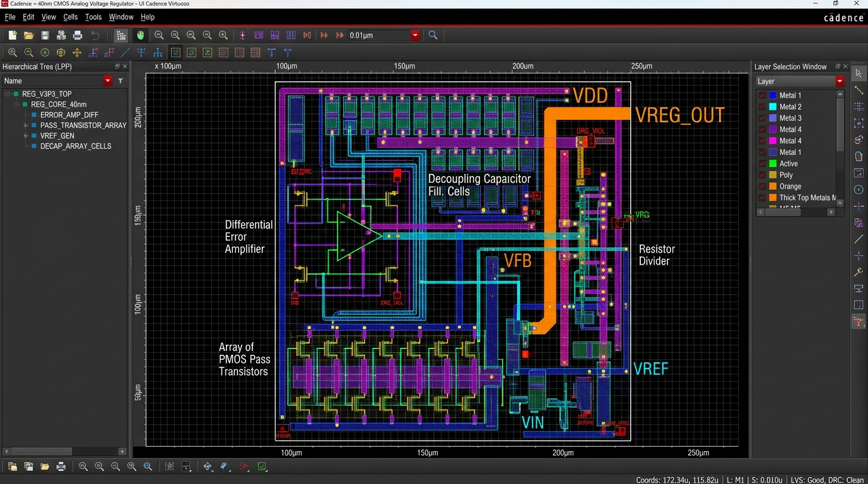Click the four-way move arrows icon
The height and width of the screenshot is (484, 868).
(x=77, y=53)
